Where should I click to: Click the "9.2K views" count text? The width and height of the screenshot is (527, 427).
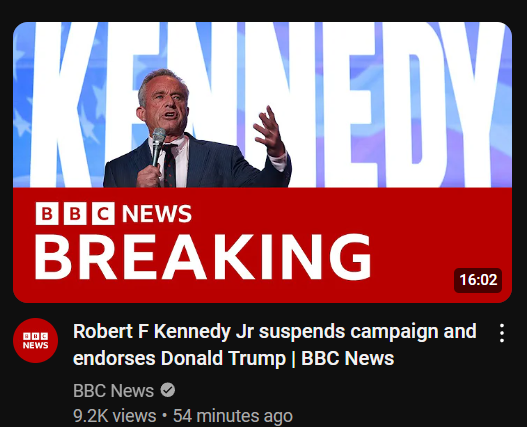115,416
